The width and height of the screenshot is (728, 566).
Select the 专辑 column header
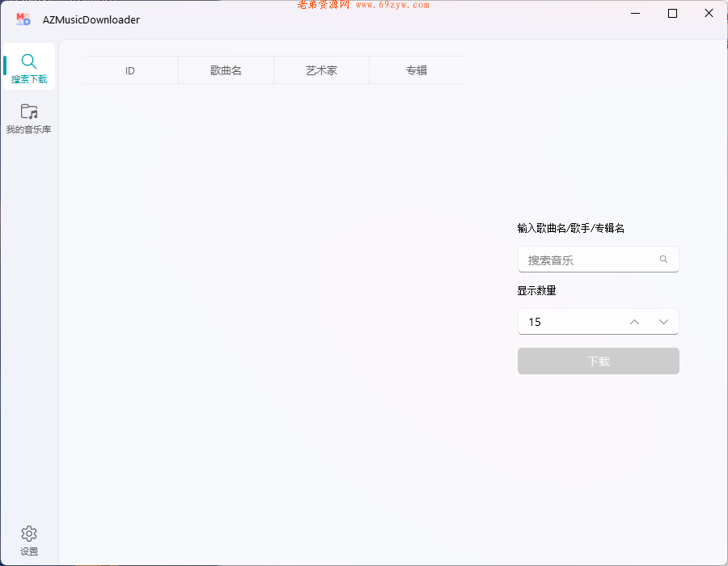[417, 70]
